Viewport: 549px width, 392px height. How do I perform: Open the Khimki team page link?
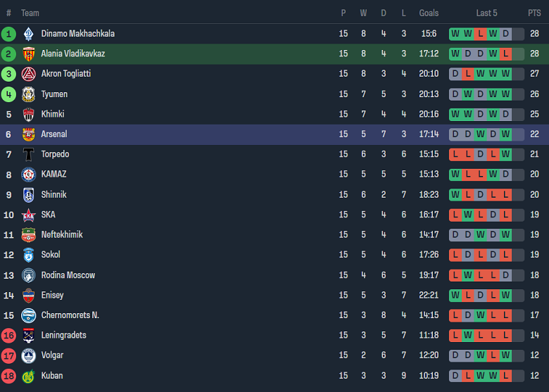tap(53, 114)
